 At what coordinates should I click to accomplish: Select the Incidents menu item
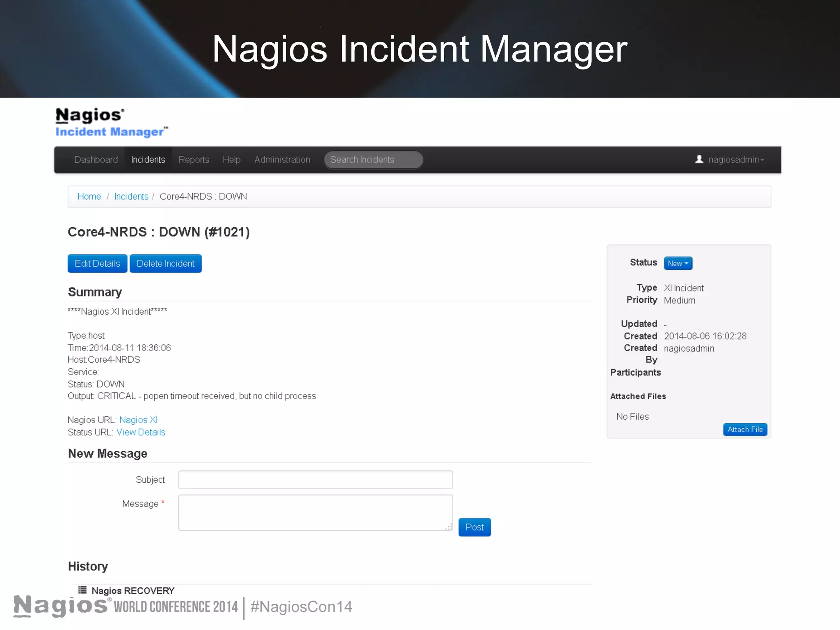click(x=148, y=160)
